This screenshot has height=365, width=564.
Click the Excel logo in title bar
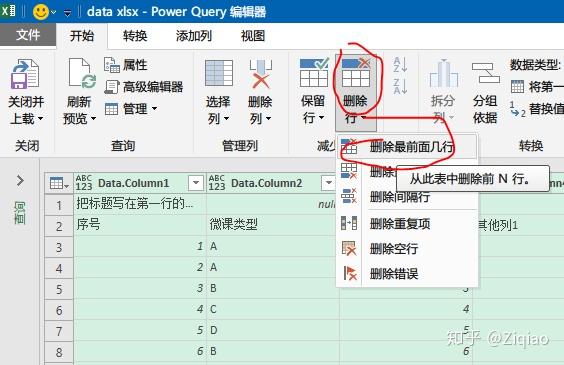[9, 11]
